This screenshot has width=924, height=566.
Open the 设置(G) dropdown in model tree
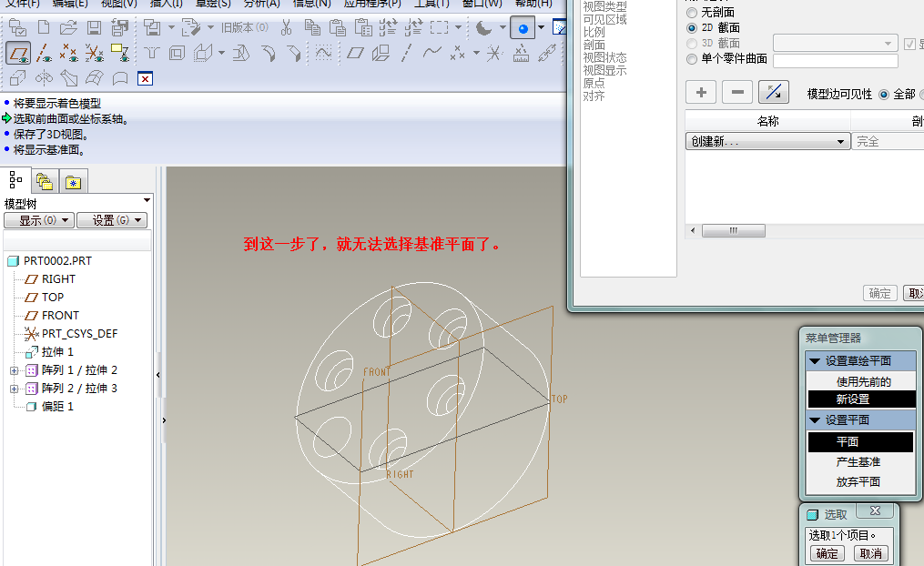pyautogui.click(x=112, y=219)
